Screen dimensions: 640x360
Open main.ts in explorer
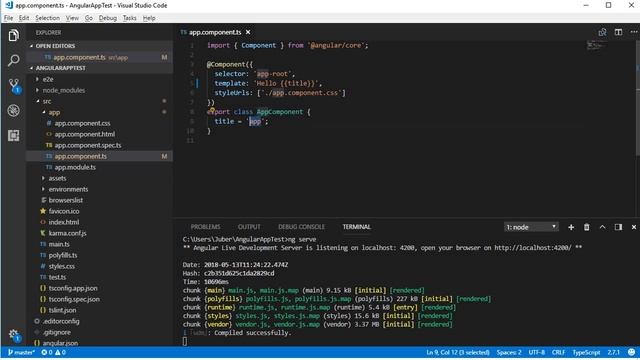pos(59,244)
